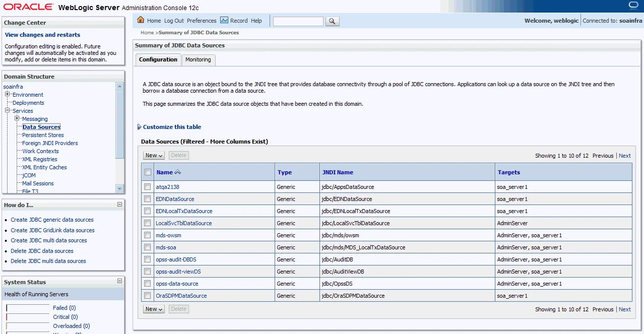Expand the Messaging tree node
Image resolution: width=644 pixels, height=334 pixels.
click(x=17, y=119)
